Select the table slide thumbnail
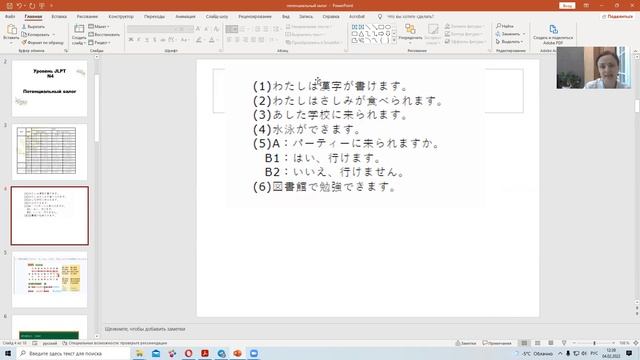The height and width of the screenshot is (360, 640). click(49, 152)
